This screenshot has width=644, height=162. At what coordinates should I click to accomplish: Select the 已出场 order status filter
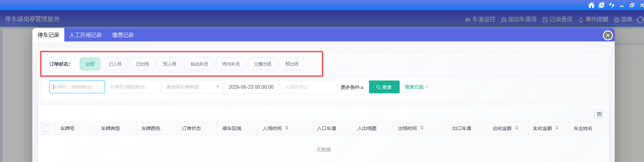[x=142, y=64]
